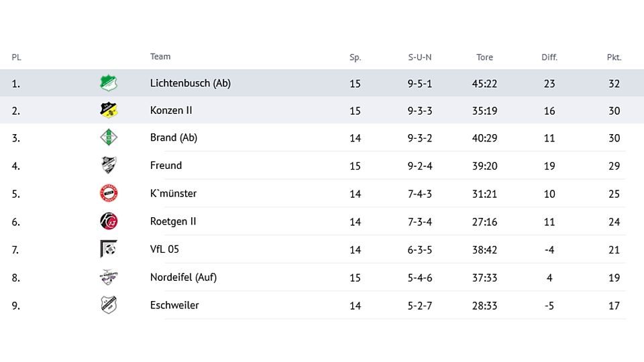Click the Tore column header
The width and height of the screenshot is (644, 362).
pyautogui.click(x=484, y=58)
